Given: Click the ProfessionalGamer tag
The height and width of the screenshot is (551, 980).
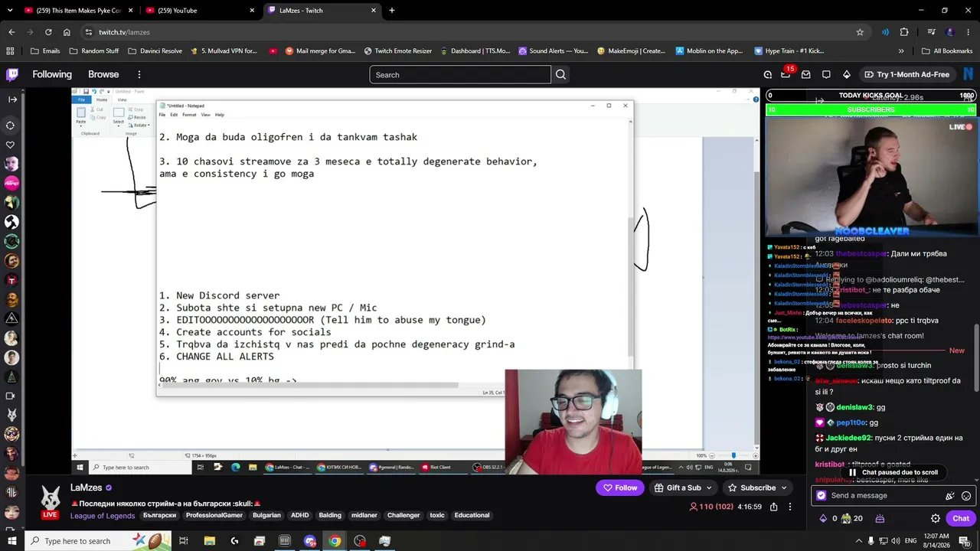Looking at the screenshot, I should tap(214, 516).
